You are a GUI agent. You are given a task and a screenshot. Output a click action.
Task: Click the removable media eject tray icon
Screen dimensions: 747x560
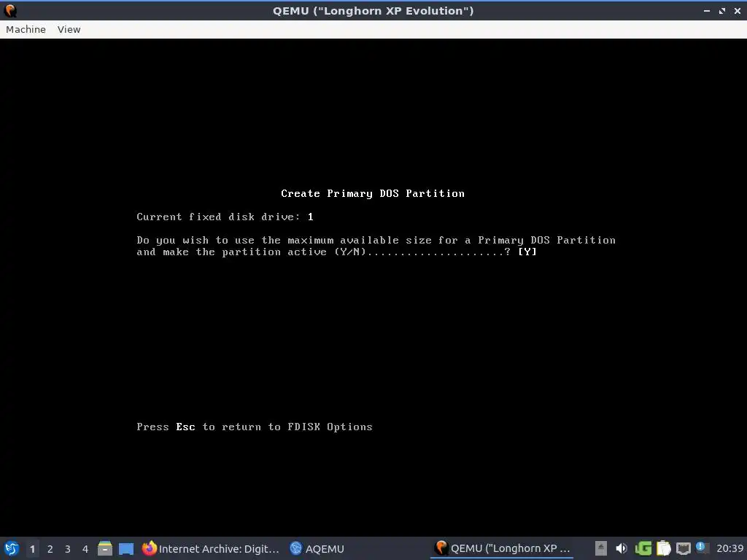click(x=601, y=548)
